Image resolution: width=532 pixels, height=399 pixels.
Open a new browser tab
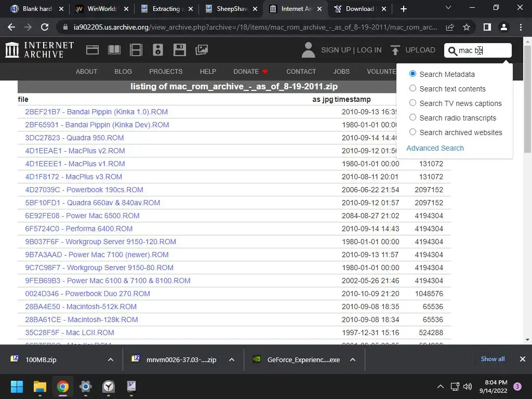coord(403,9)
